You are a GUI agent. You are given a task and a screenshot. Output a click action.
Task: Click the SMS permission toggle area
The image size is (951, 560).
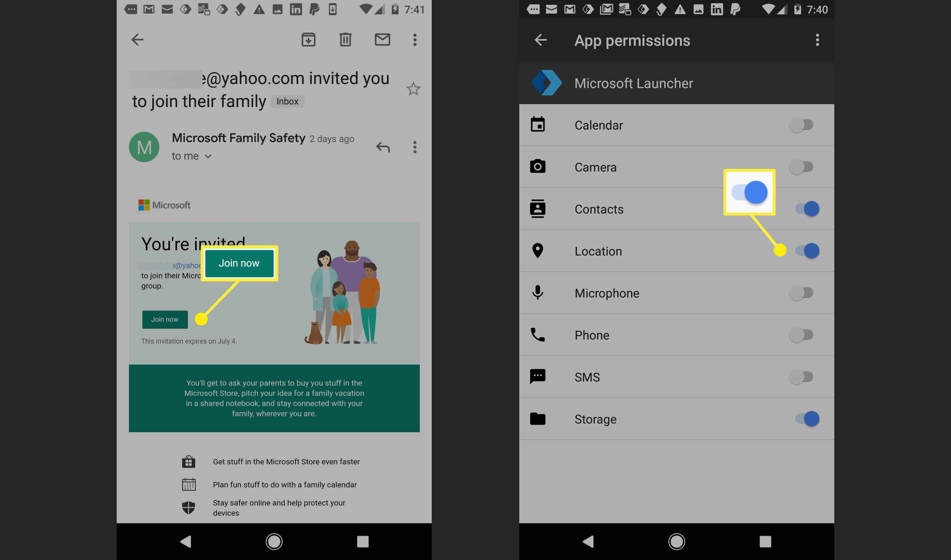pos(800,376)
